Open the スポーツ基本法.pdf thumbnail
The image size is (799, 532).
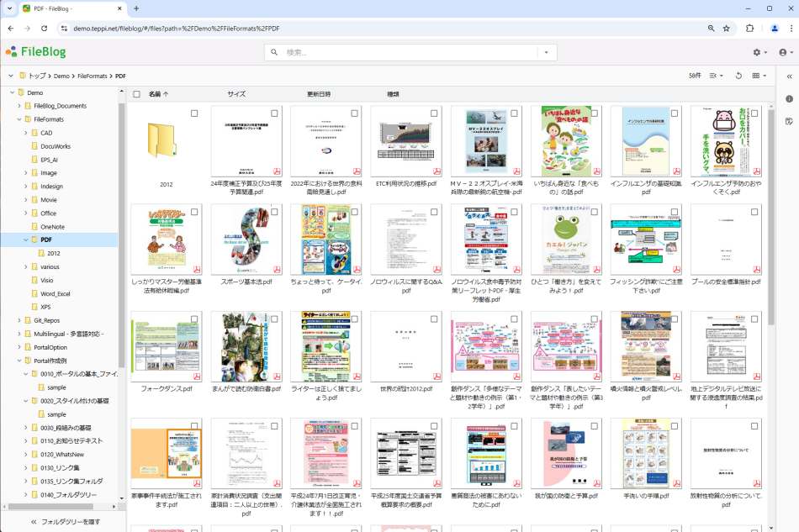point(246,240)
